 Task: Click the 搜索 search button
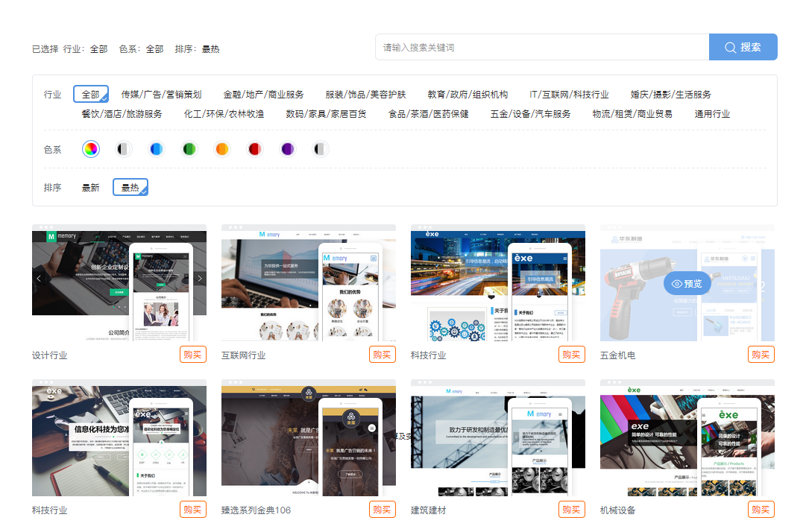point(743,47)
